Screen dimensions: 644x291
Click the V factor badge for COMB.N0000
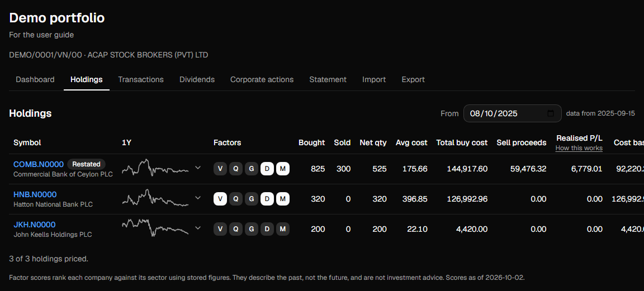pyautogui.click(x=220, y=169)
